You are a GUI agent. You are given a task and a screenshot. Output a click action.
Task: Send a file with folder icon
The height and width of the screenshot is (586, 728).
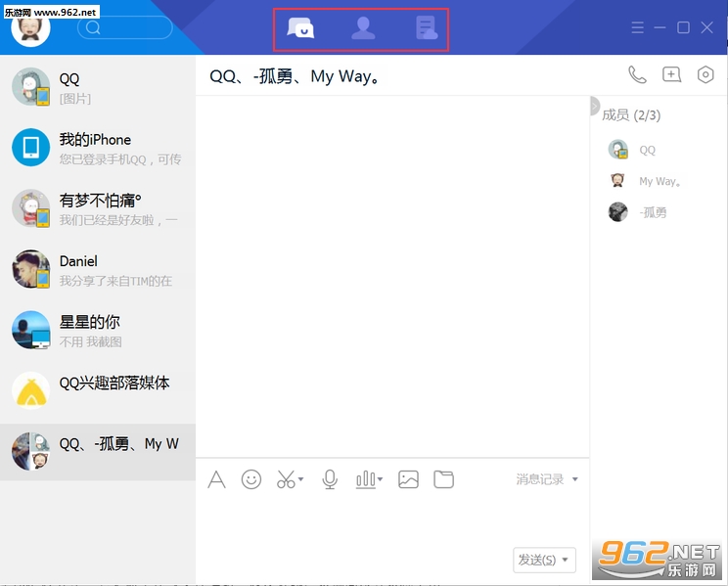tap(444, 479)
